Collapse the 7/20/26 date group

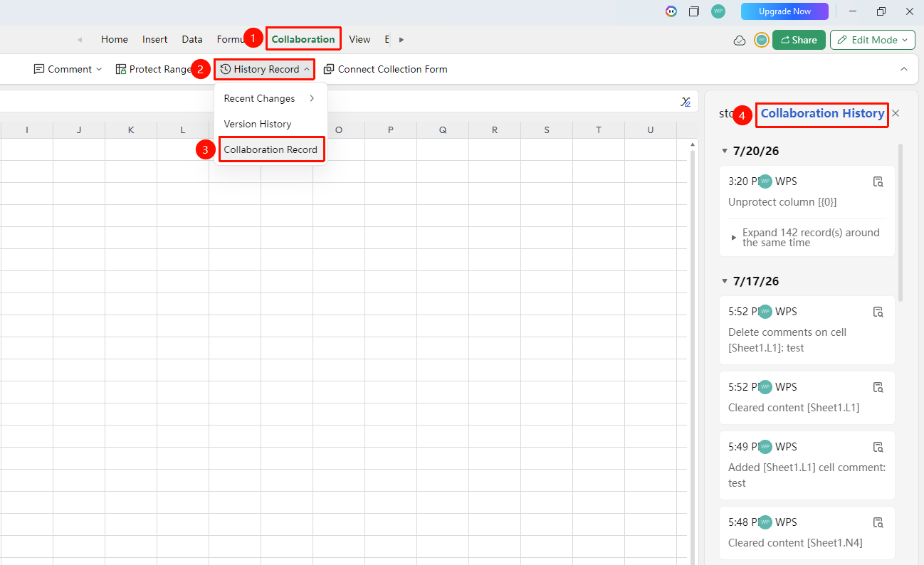725,151
